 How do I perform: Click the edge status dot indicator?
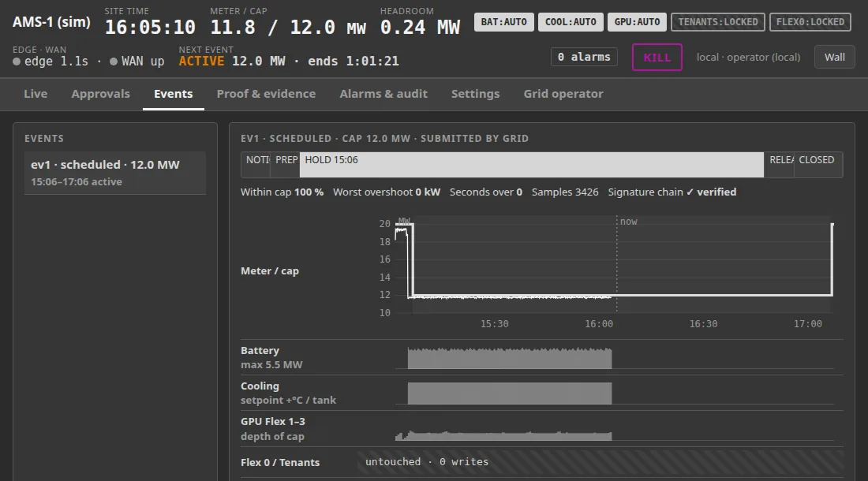pos(17,62)
